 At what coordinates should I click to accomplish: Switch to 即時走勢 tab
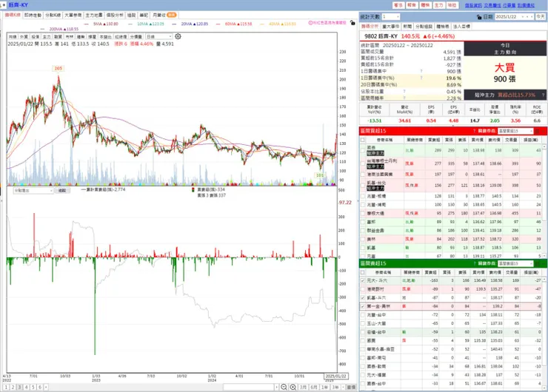(x=33, y=15)
